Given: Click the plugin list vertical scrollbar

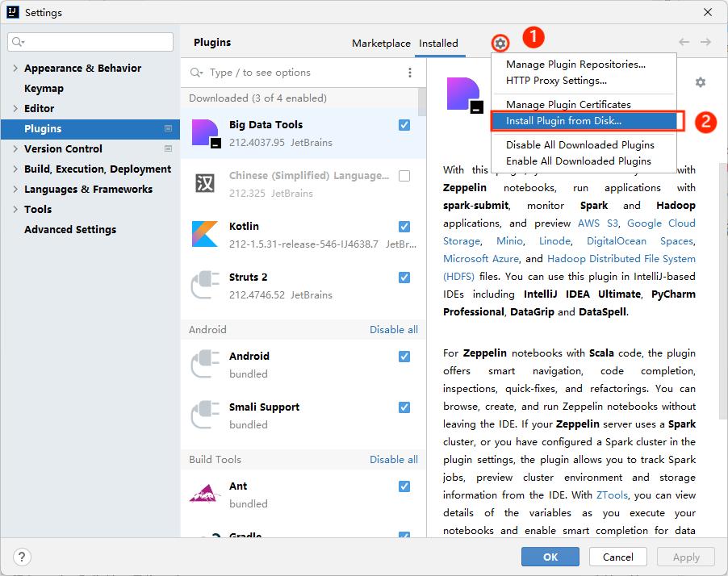Looking at the screenshot, I should (x=421, y=102).
